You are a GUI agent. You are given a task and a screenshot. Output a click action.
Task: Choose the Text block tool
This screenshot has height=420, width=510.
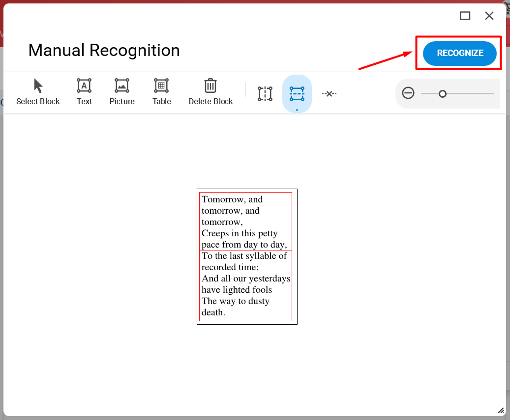[x=84, y=92]
